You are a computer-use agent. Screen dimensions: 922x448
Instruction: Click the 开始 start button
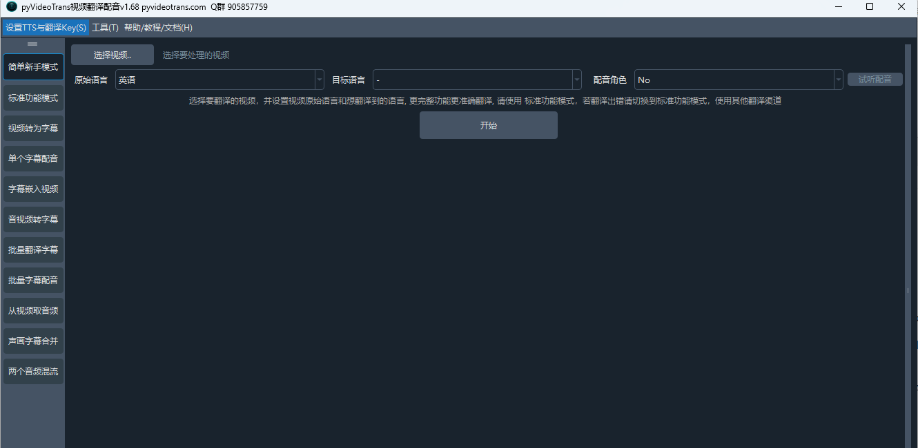[x=489, y=125]
